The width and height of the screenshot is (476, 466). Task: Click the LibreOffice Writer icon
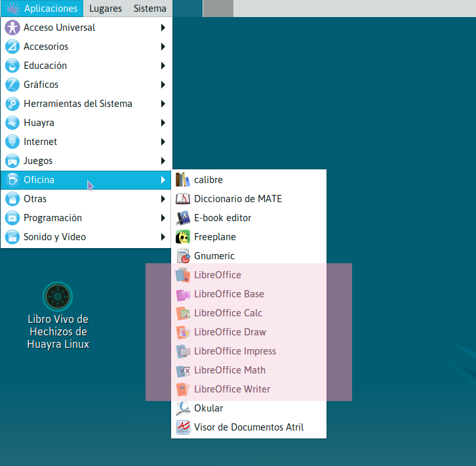pos(183,389)
